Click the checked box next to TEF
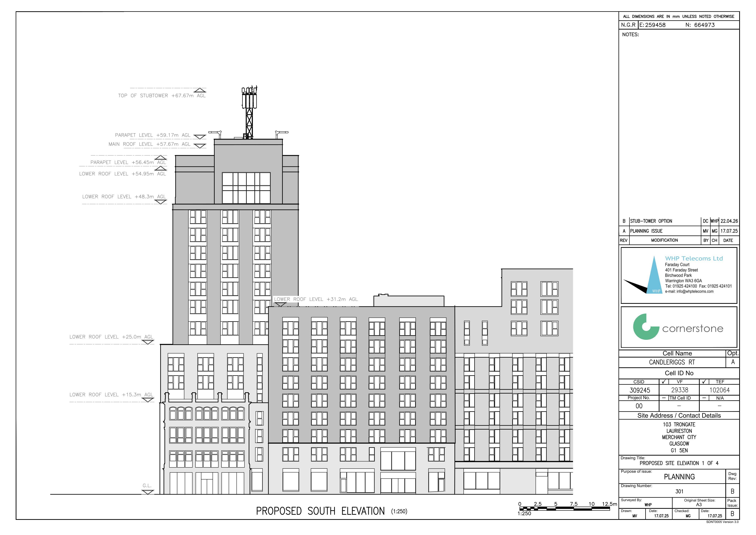The height and width of the screenshot is (535, 756). 704,382
